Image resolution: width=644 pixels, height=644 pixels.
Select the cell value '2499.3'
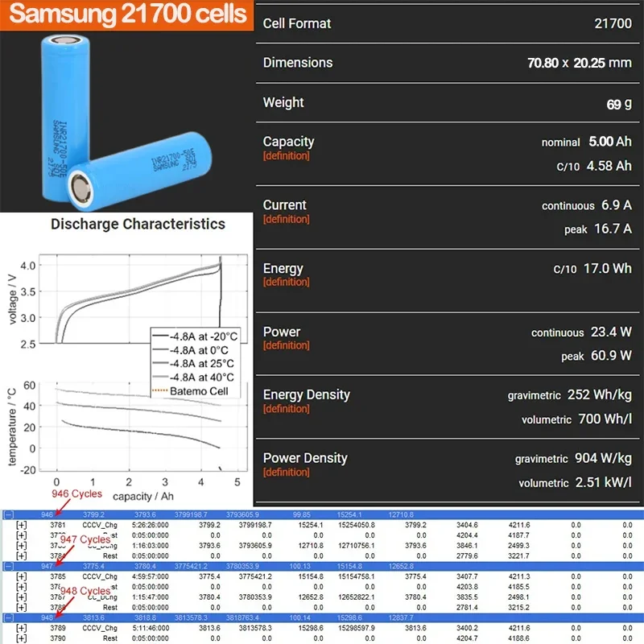point(518,546)
